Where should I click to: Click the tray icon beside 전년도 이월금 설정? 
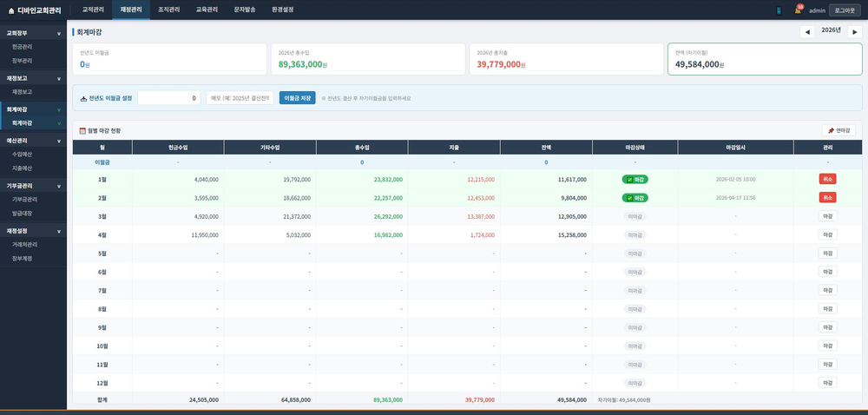pyautogui.click(x=84, y=98)
